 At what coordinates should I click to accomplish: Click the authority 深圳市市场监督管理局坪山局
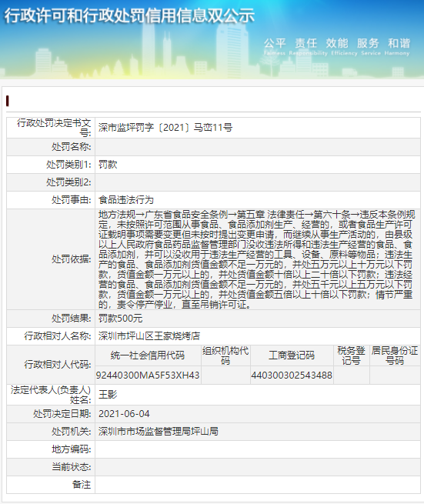coord(159,432)
